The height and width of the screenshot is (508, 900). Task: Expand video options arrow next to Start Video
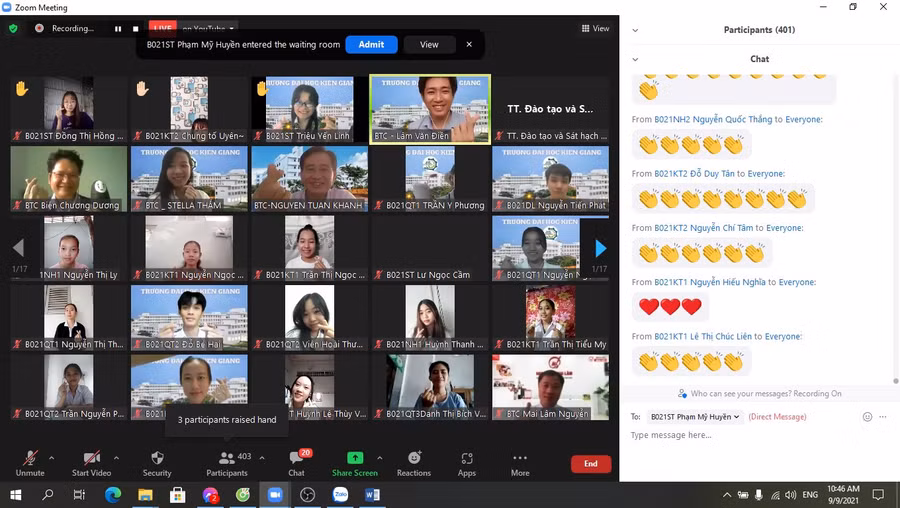point(117,458)
